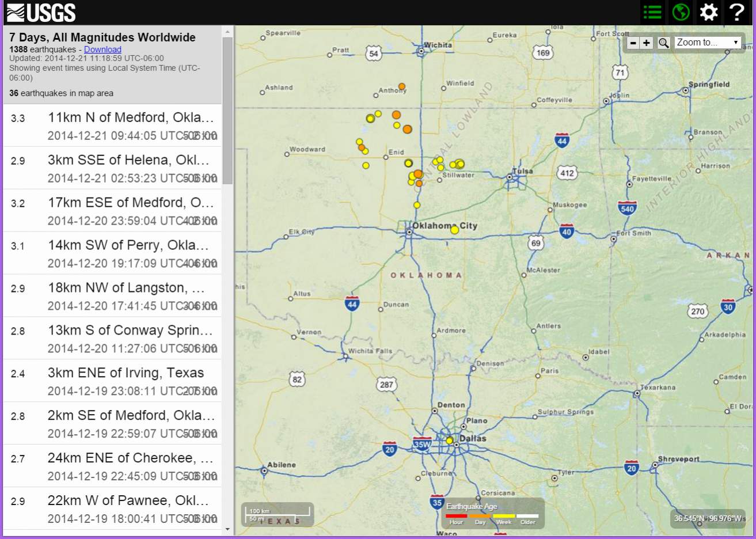Click the red Hour swatch in legend
This screenshot has width=756, height=539.
click(x=456, y=516)
